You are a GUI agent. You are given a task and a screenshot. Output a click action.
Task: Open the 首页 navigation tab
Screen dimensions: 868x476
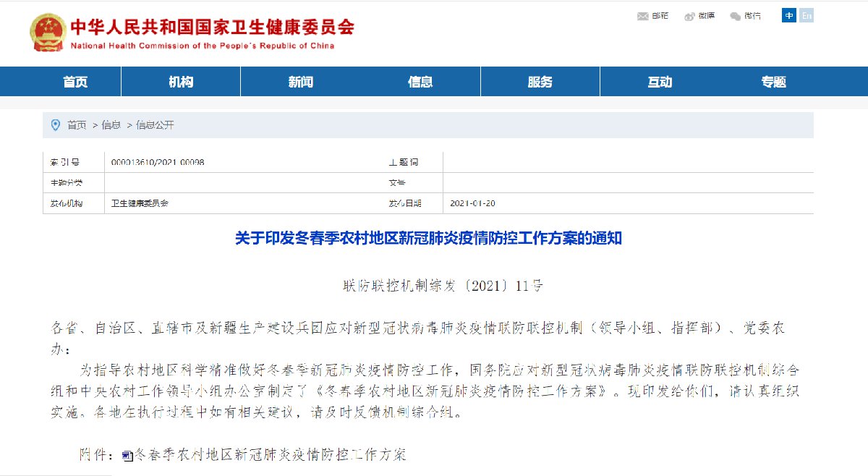coord(75,82)
